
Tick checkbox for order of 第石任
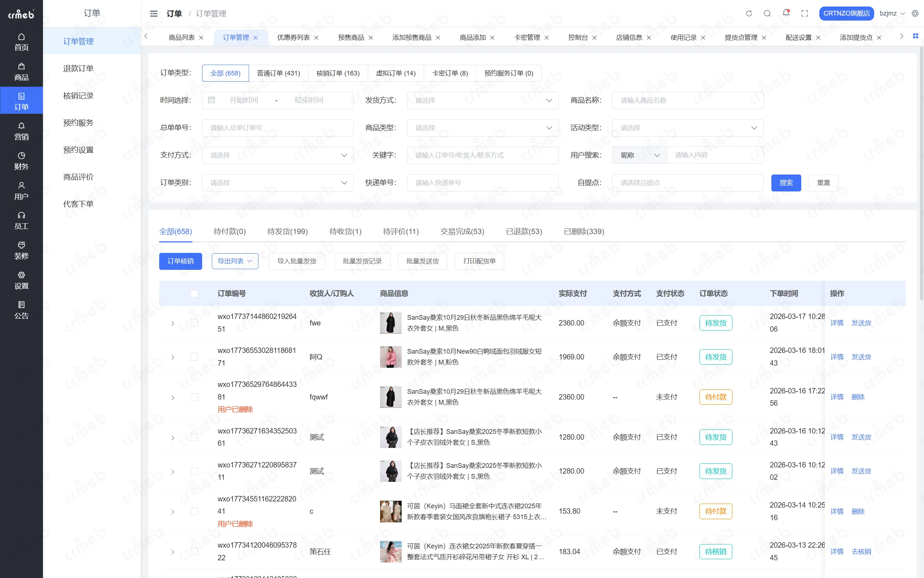tap(194, 551)
